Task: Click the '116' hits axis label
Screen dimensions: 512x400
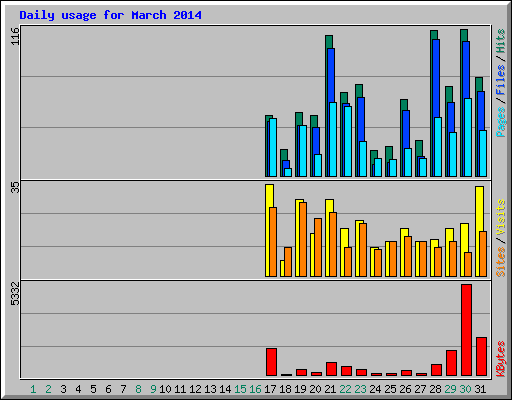Action: 15,36
